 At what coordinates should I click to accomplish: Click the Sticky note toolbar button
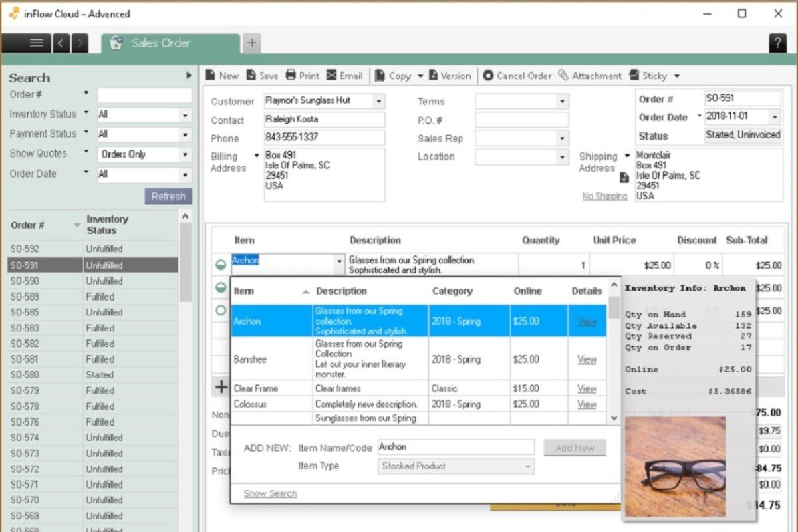pyautogui.click(x=648, y=76)
